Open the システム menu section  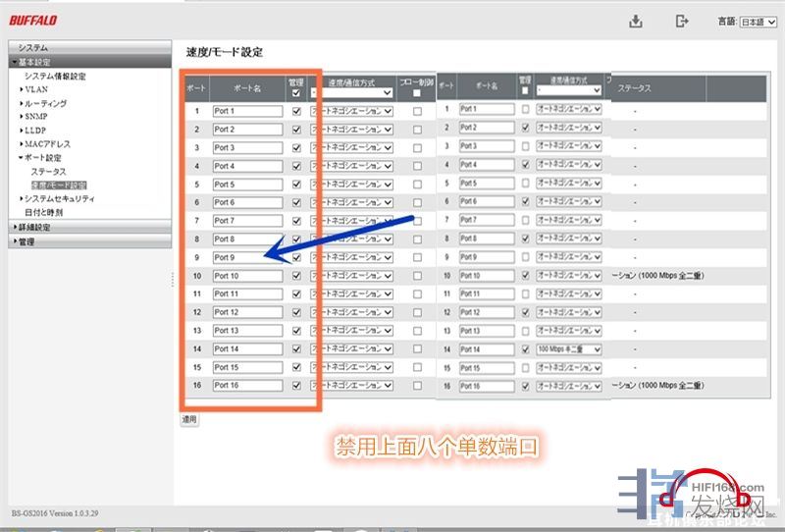point(32,47)
